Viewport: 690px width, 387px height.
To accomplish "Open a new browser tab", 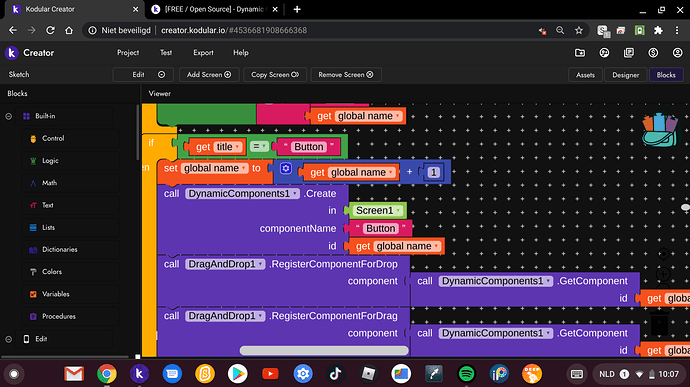I will click(x=297, y=9).
